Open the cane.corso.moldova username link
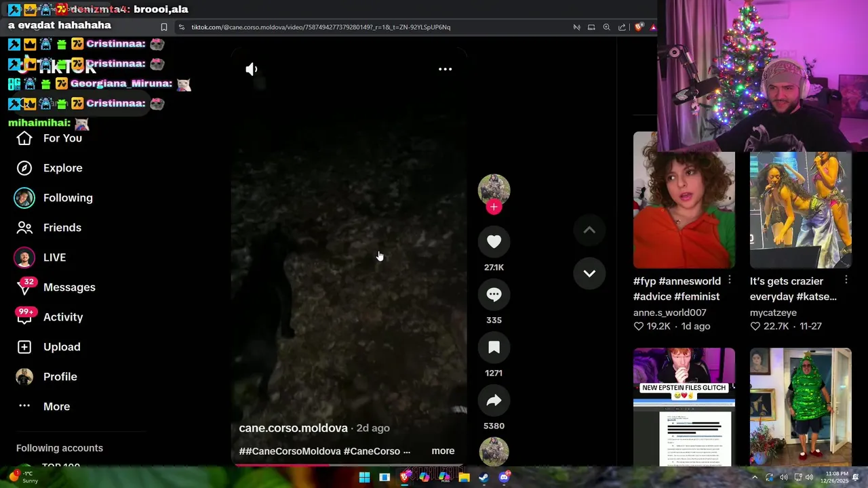 [293, 428]
